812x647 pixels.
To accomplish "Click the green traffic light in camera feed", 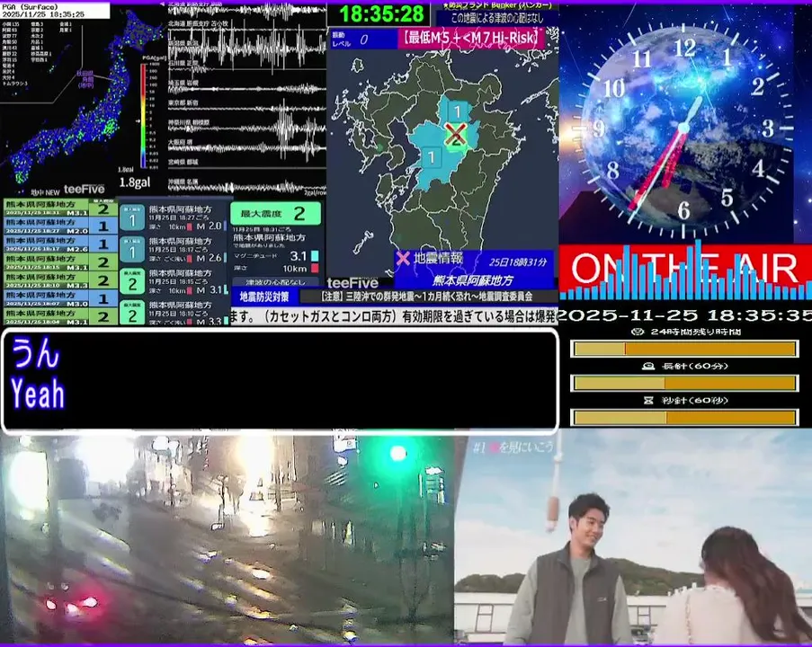I will coord(397,454).
